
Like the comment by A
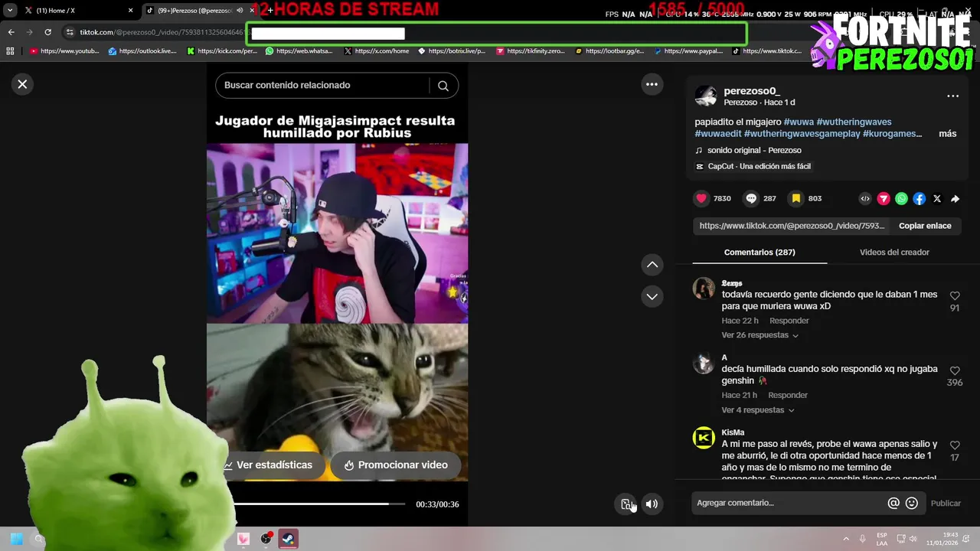pos(955,370)
